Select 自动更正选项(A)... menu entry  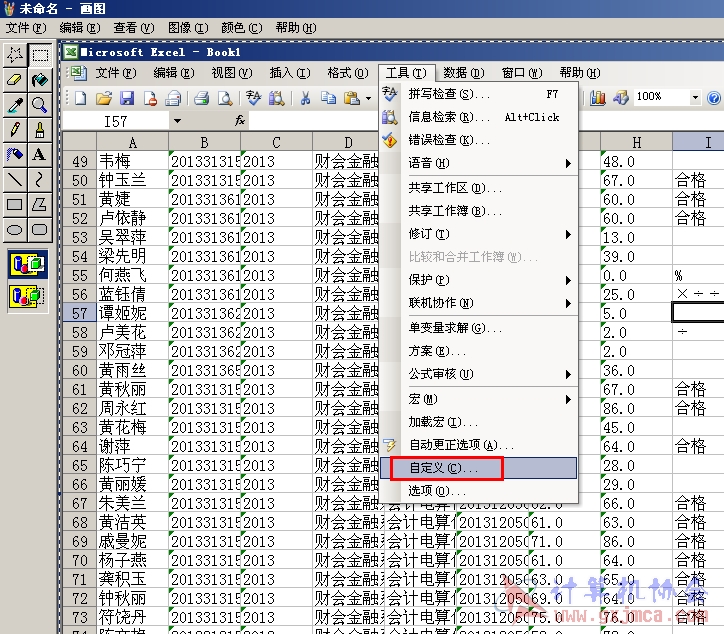(478, 445)
